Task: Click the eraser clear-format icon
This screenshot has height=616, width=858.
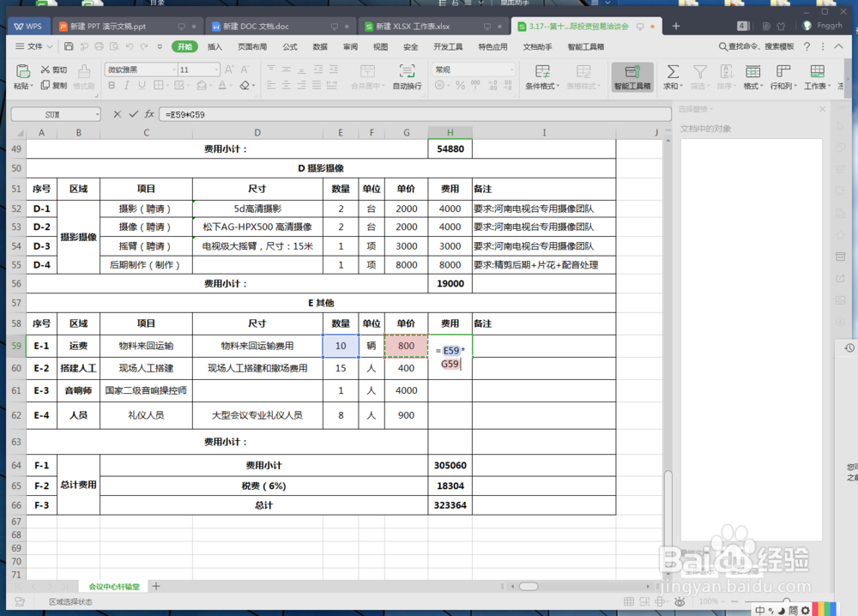Action: [245, 85]
